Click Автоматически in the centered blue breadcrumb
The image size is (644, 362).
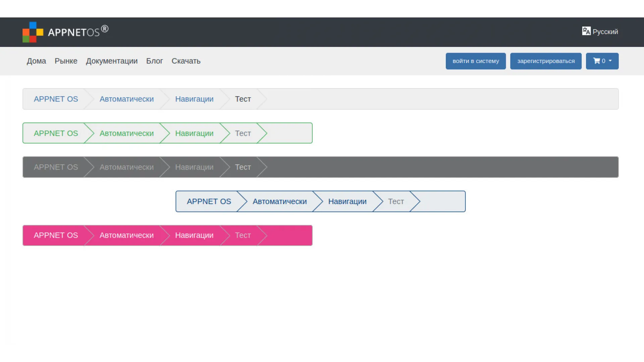click(x=280, y=201)
